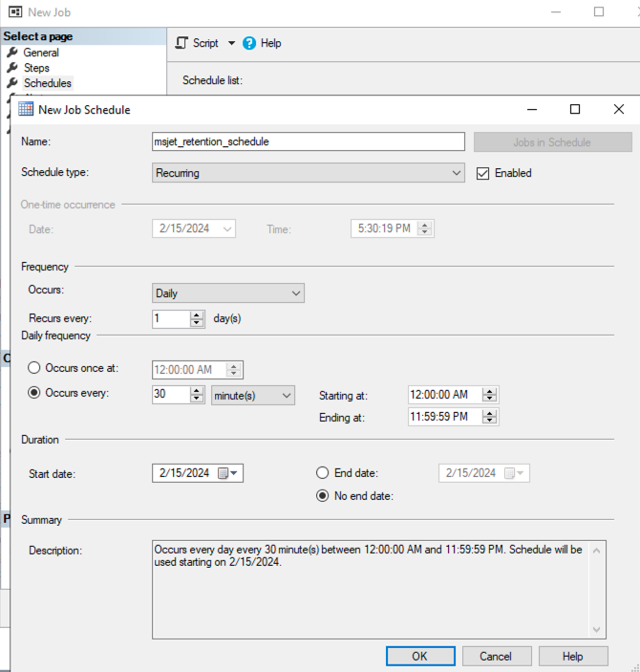Open Schedule type Recurring dropdown

[309, 173]
